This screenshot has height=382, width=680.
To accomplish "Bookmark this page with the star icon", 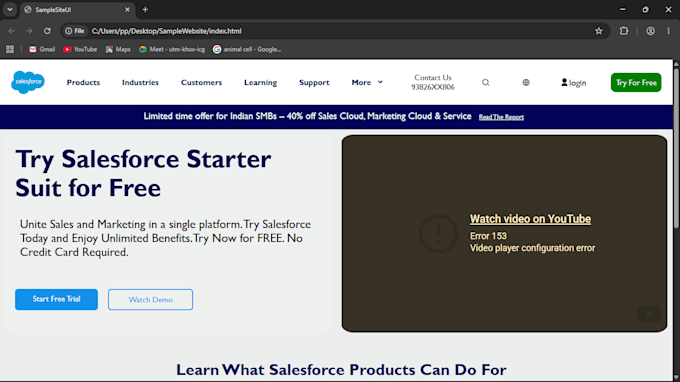I will (x=599, y=31).
